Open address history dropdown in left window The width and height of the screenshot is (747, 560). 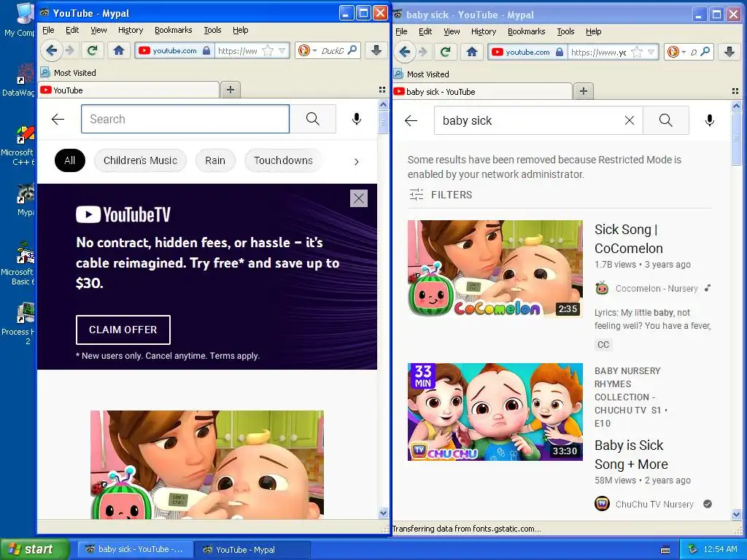tap(282, 50)
